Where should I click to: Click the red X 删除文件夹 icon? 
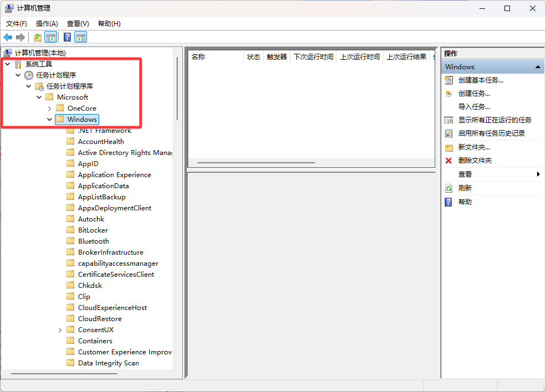point(449,161)
